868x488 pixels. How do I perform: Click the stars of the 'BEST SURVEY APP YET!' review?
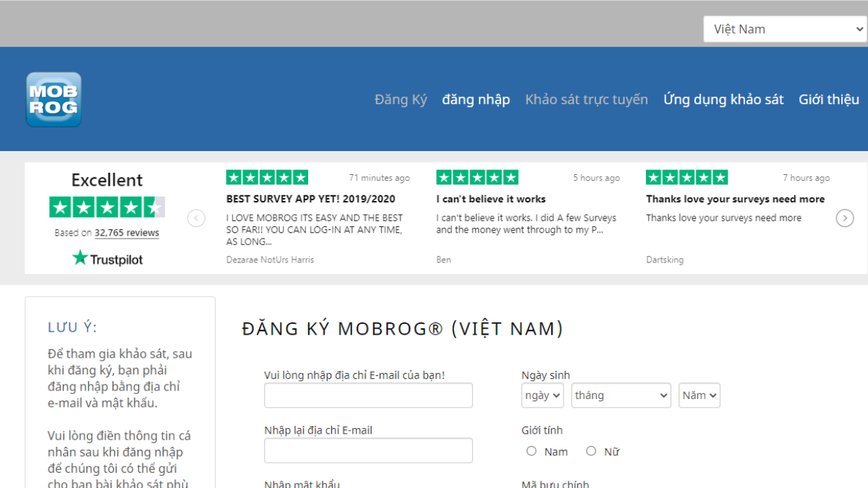click(x=267, y=177)
